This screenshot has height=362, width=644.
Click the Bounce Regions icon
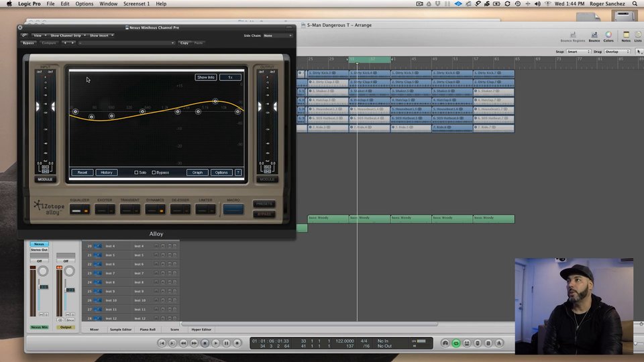[x=573, y=35]
